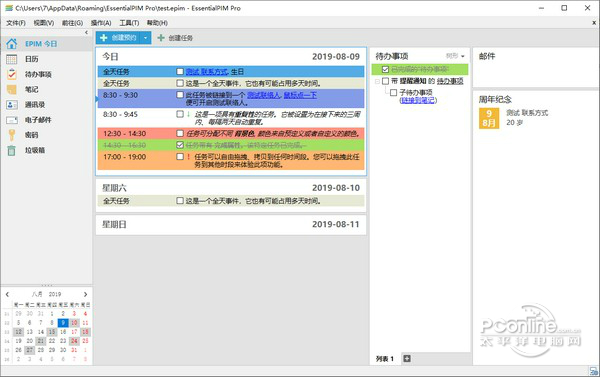Open the 电子邮件 mail icon
The image size is (600, 377).
click(x=11, y=120)
